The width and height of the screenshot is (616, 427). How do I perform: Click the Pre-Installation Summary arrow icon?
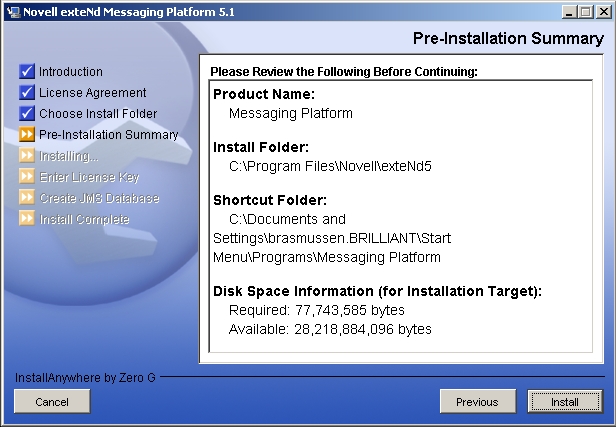click(x=27, y=135)
